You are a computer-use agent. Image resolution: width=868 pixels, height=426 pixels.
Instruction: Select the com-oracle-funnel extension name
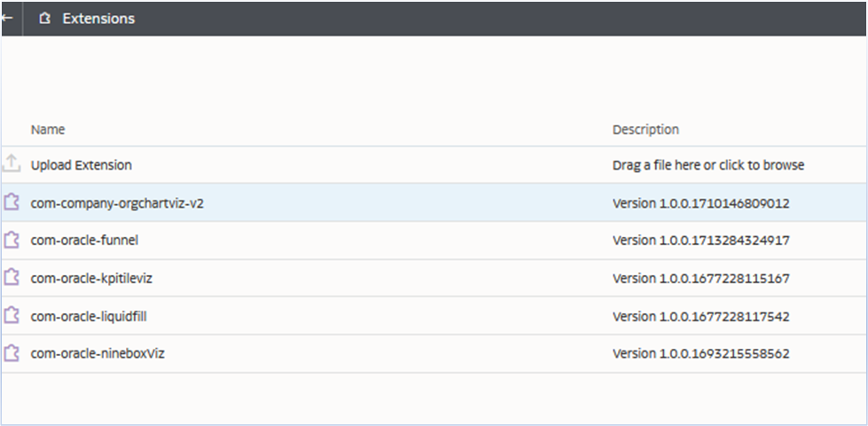pos(84,241)
